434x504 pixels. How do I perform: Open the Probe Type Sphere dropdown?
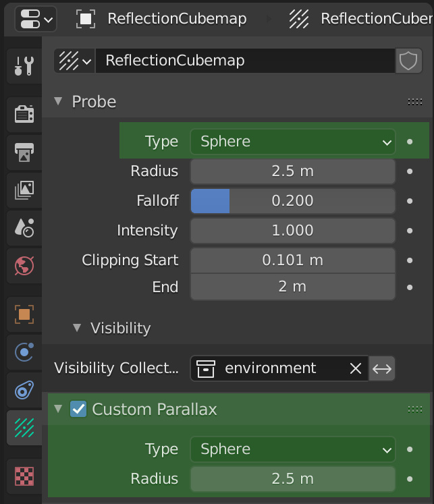tap(292, 142)
